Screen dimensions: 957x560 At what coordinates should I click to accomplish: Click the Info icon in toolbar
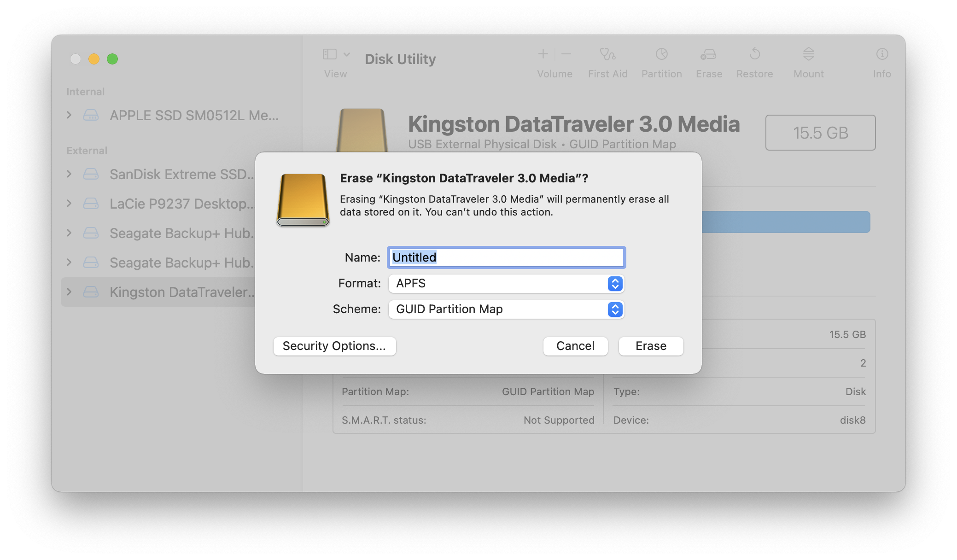[881, 58]
